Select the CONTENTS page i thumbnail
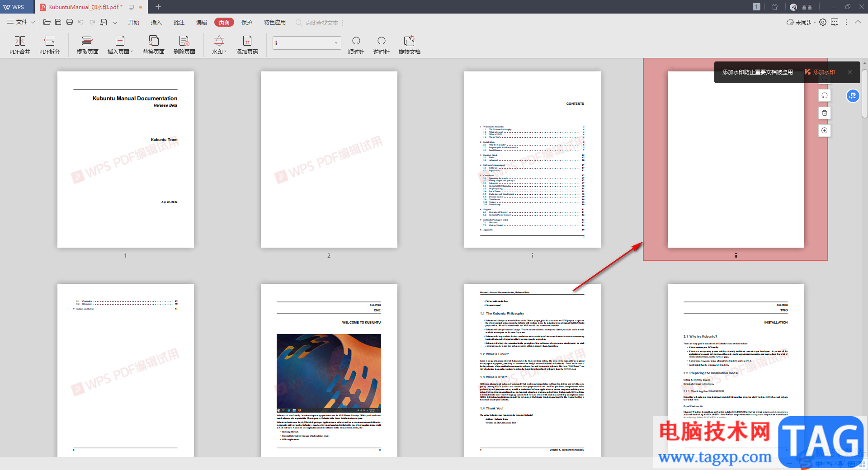Image resolution: width=868 pixels, height=470 pixels. [533, 160]
